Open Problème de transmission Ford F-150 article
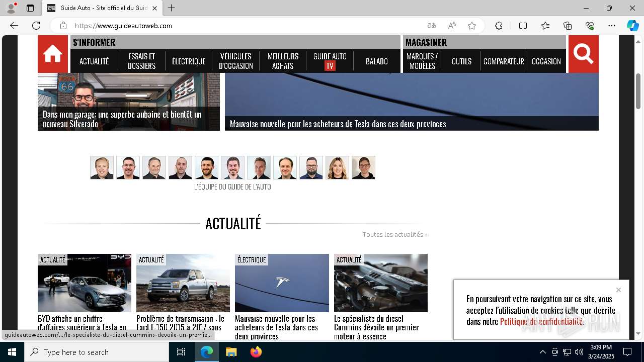 coord(180,323)
